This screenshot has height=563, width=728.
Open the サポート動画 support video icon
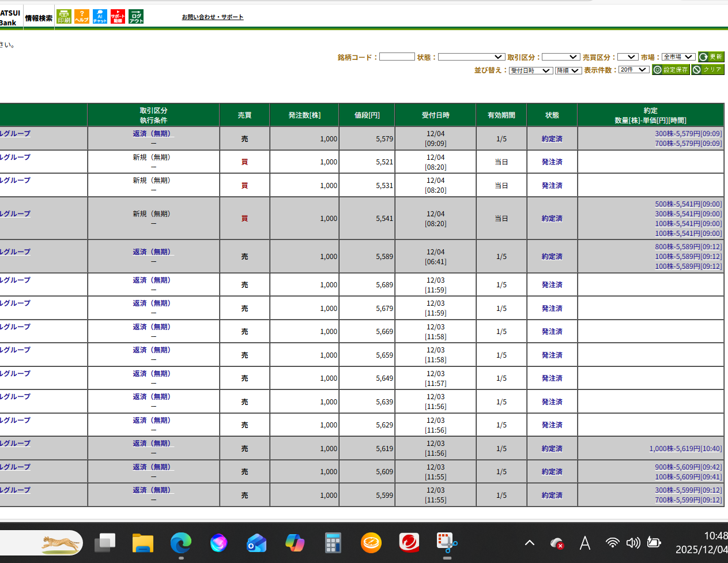point(117,16)
